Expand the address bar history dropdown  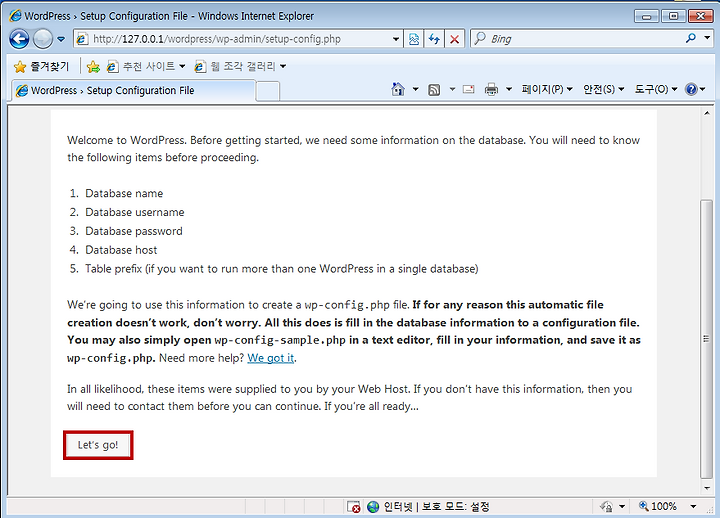pos(396,39)
